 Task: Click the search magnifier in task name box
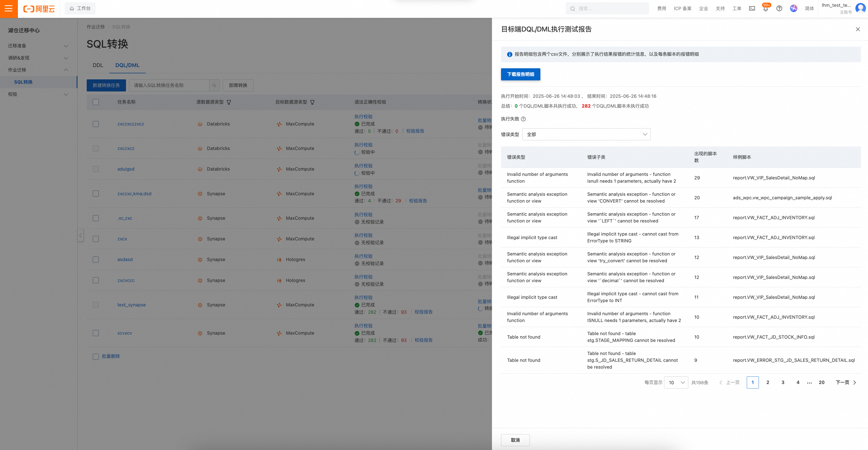click(x=214, y=86)
